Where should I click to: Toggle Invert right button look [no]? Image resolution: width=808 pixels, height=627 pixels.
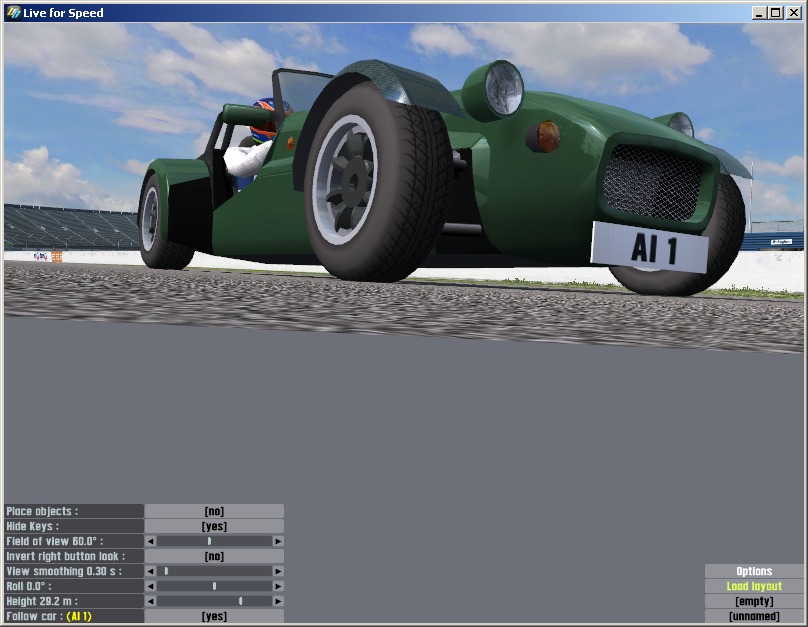[x=214, y=556]
